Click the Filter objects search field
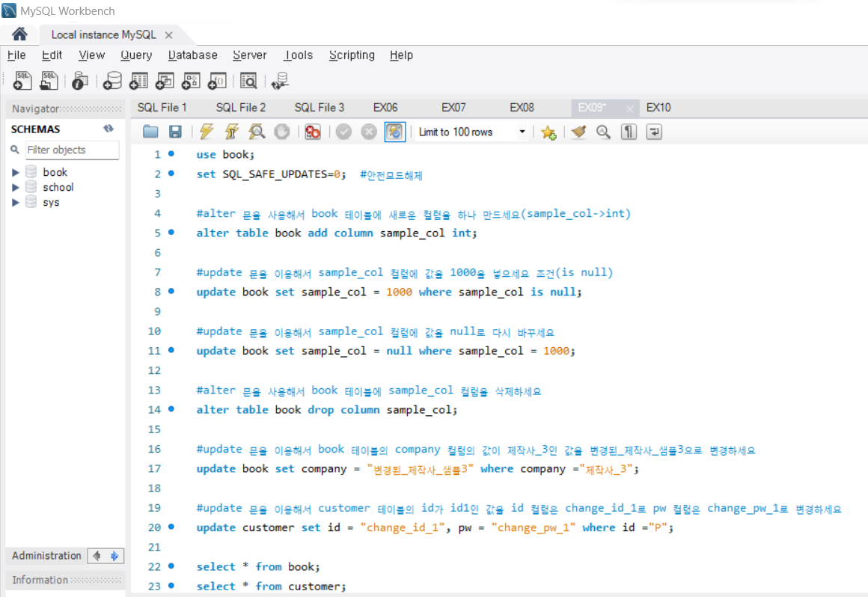This screenshot has height=597, width=868. [x=72, y=150]
